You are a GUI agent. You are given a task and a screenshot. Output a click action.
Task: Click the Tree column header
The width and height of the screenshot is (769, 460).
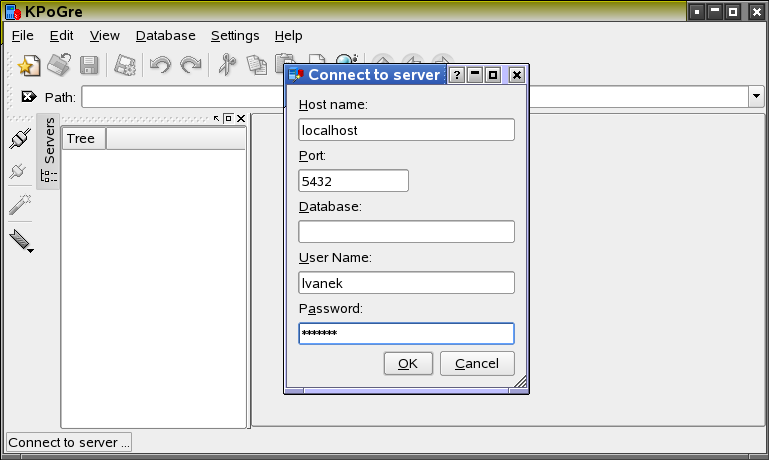[83, 139]
